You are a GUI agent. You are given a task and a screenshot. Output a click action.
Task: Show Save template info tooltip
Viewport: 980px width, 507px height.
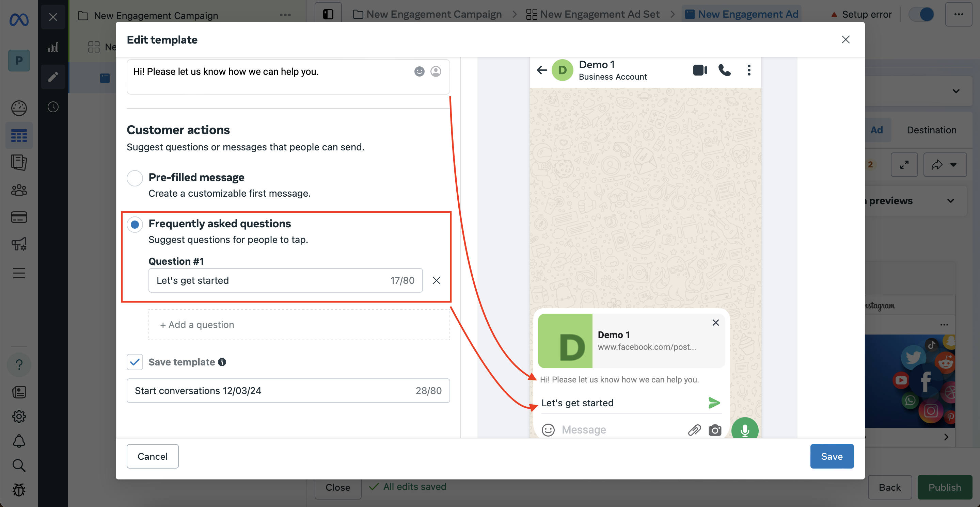[222, 362]
